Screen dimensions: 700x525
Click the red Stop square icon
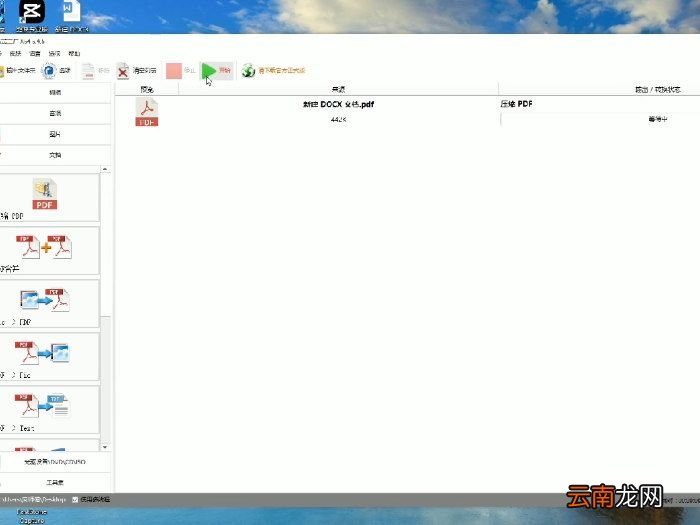(x=174, y=71)
